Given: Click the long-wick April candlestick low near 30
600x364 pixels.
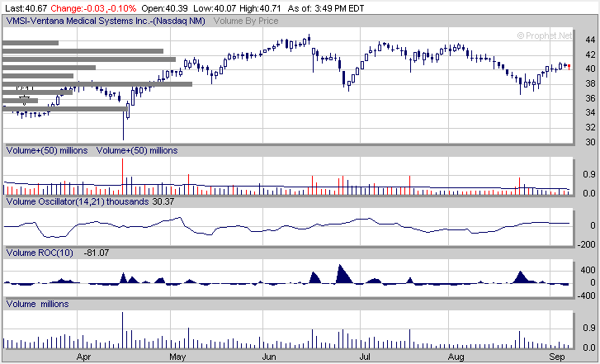Looking at the screenshot, I should tap(123, 125).
